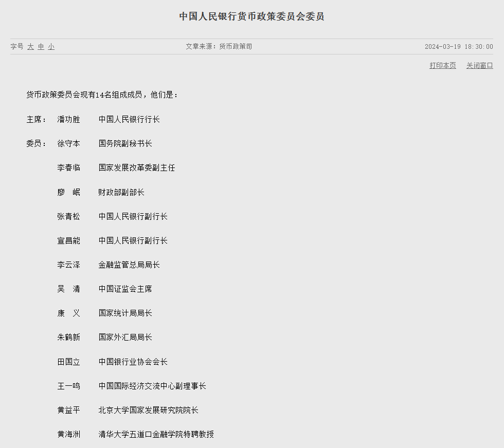Viewport: 504px width, 448px height.
Task: Click the title 北京大学国家发展研究院院长
Action: tap(149, 410)
